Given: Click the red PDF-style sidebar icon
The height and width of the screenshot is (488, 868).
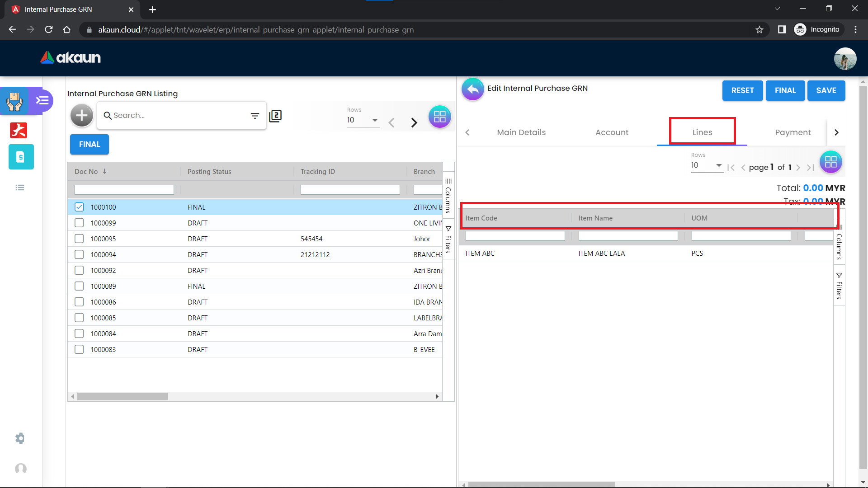Looking at the screenshot, I should point(19,130).
